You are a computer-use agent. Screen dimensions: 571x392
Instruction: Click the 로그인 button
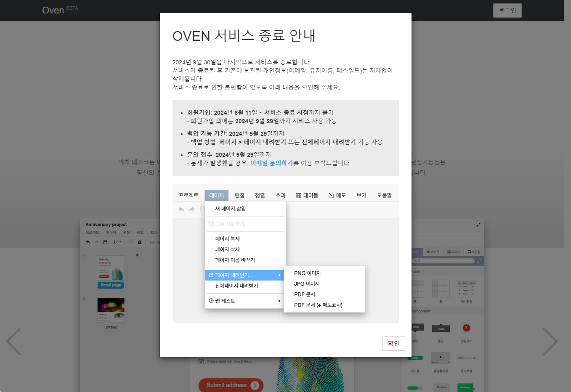[507, 11]
